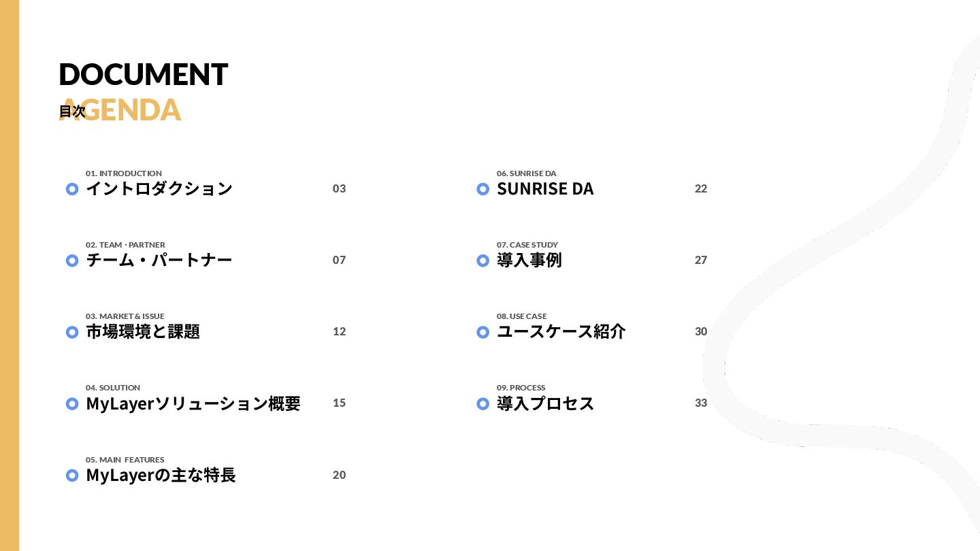Select the "07. CASE STUDY" caption

[x=527, y=245]
